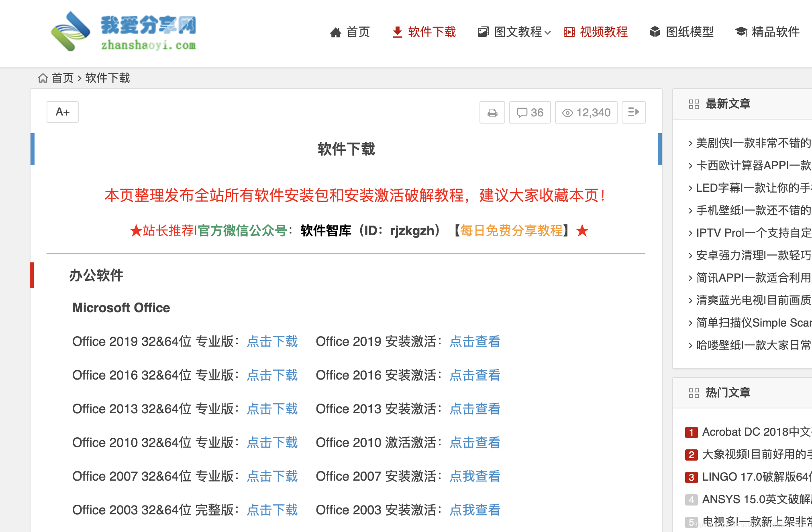Click the download icon beside 软件下载 in navbar

397,32
